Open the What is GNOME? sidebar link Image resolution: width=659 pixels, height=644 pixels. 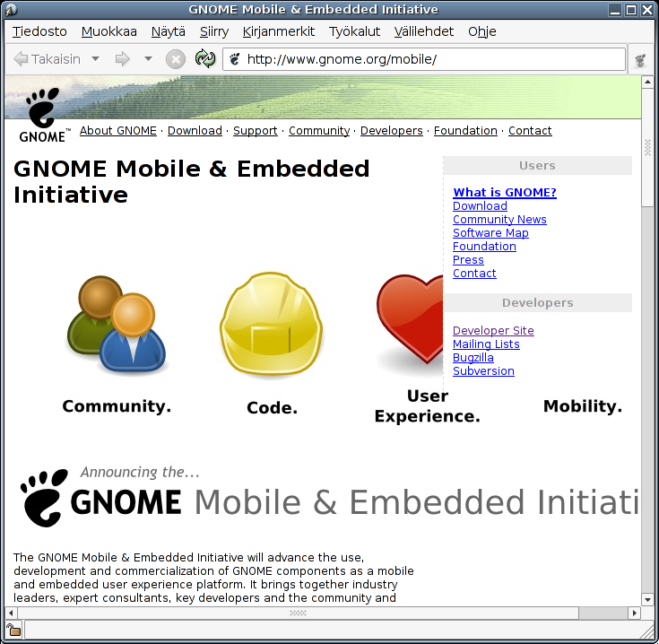click(504, 193)
